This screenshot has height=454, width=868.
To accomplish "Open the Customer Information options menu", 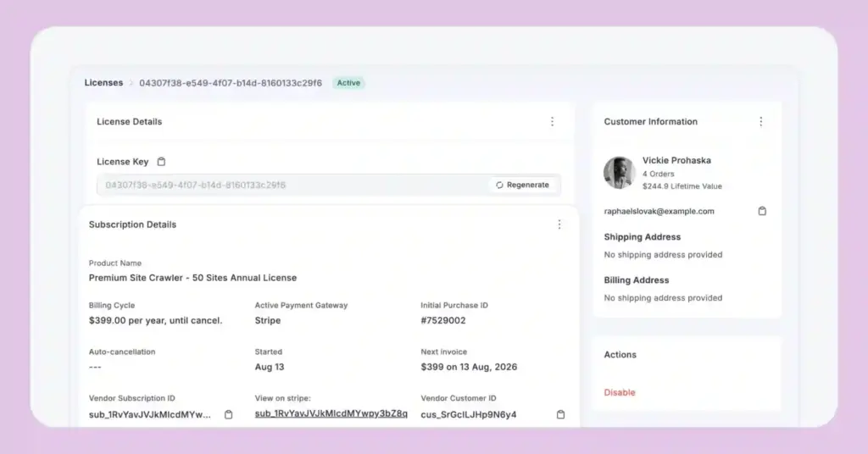I will (x=760, y=122).
